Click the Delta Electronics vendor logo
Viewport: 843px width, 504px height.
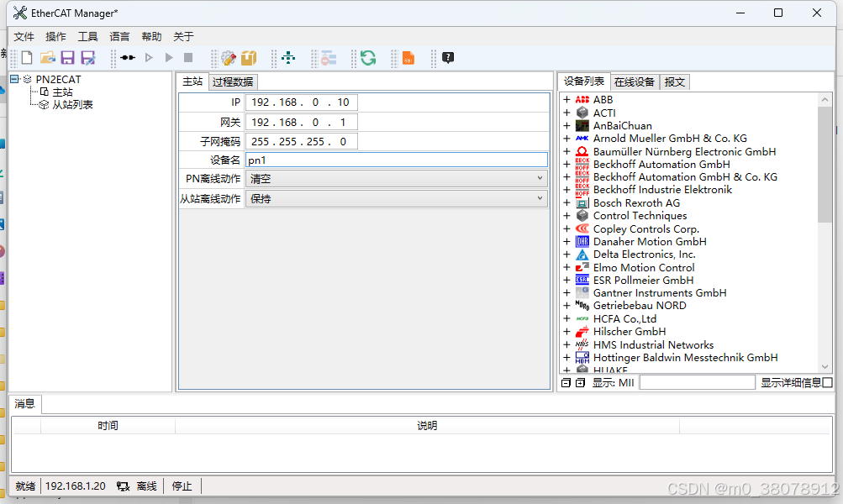click(582, 255)
